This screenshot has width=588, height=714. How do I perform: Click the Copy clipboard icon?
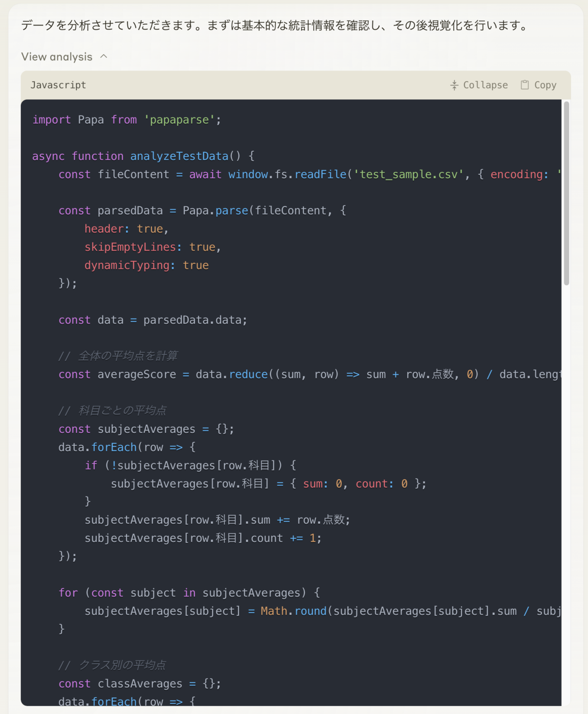[525, 85]
